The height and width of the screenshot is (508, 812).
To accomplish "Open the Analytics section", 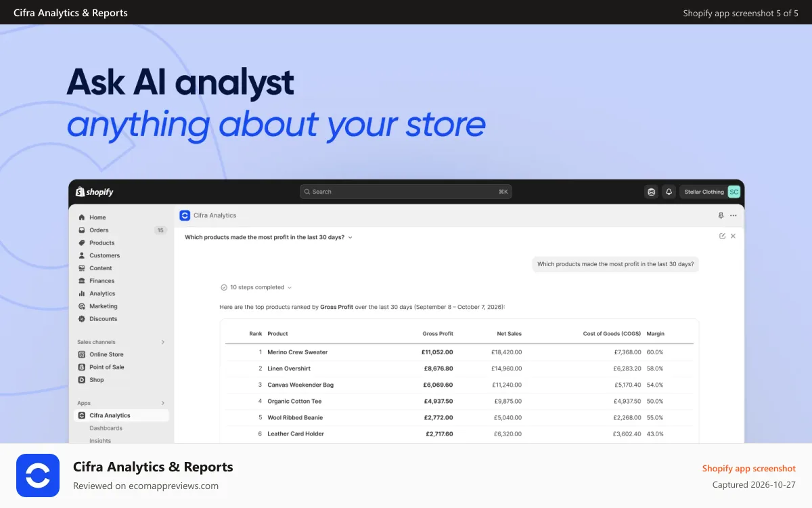I will pos(102,293).
